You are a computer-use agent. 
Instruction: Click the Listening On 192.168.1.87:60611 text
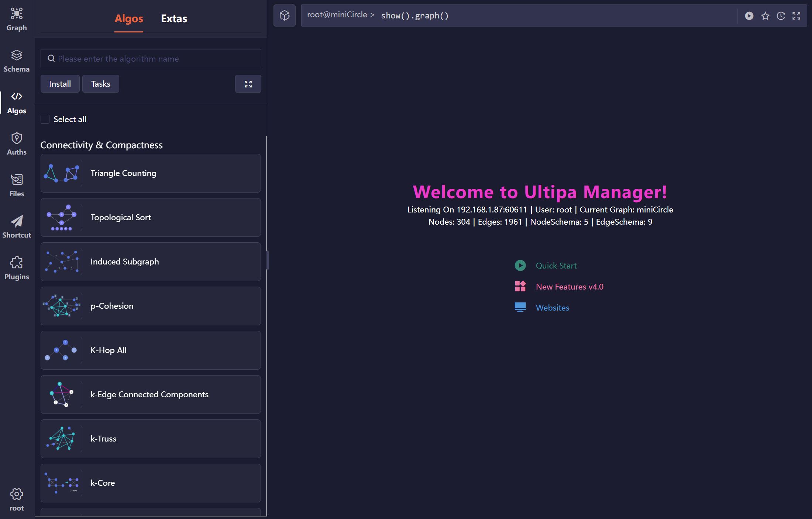point(467,210)
